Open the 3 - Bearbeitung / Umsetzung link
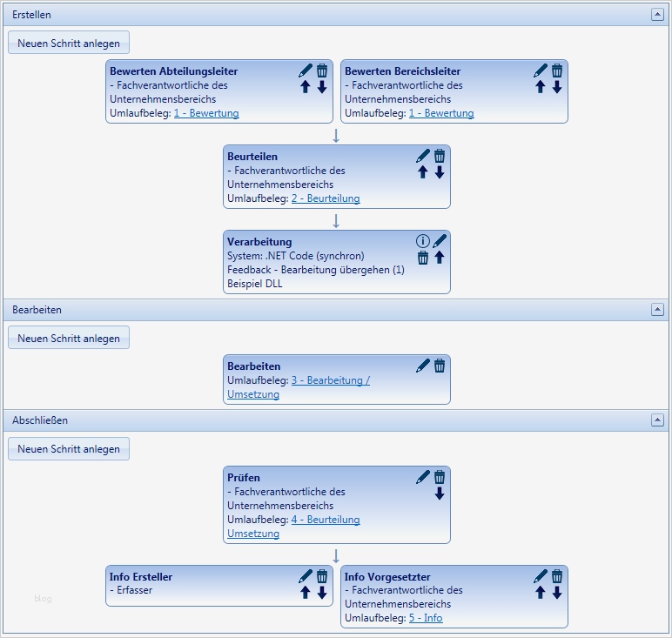This screenshot has width=672, height=638. 299,387
